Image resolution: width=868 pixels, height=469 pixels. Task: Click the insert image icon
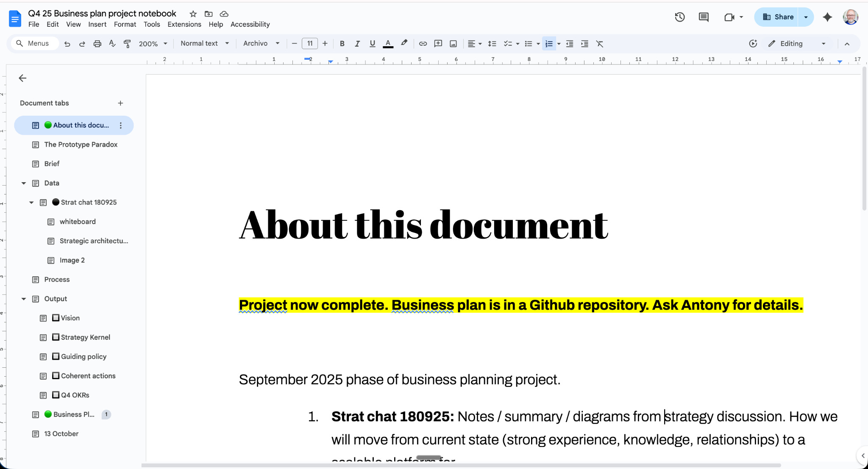pyautogui.click(x=453, y=44)
